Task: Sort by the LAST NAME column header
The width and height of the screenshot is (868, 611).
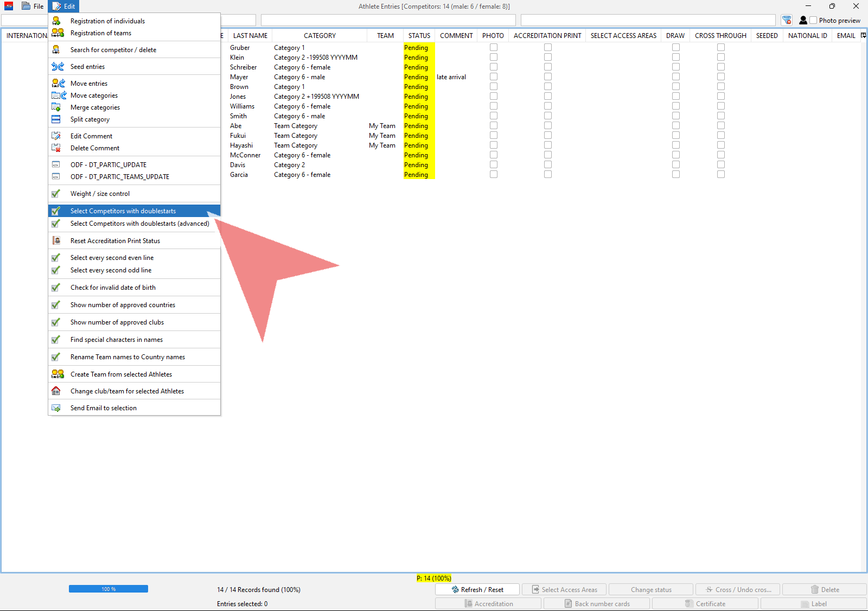Action: 250,36
